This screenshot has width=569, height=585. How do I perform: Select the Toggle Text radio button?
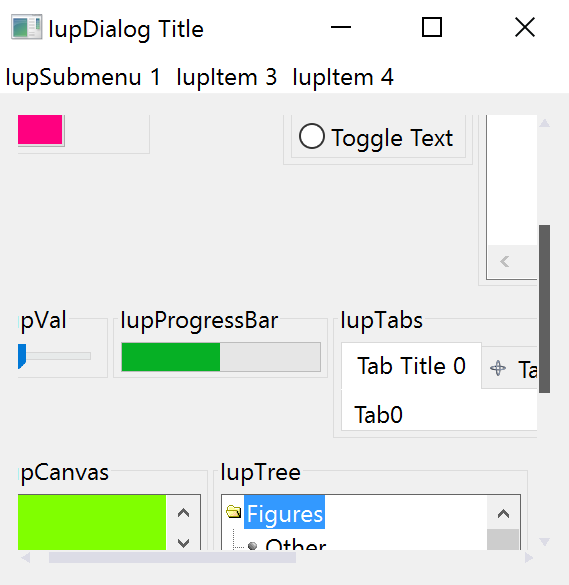pos(376,137)
